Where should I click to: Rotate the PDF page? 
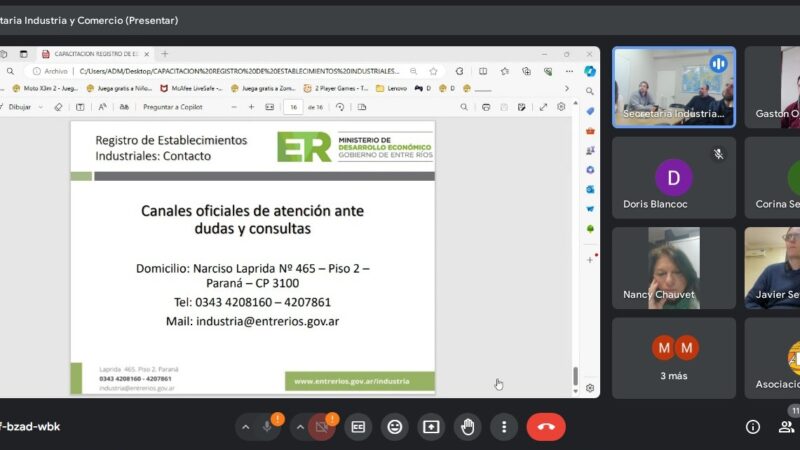click(x=340, y=107)
